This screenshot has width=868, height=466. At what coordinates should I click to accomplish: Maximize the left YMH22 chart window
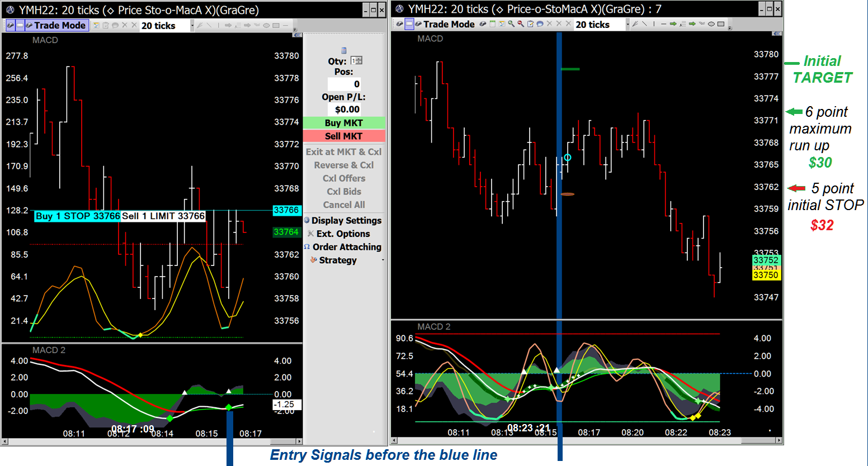374,9
